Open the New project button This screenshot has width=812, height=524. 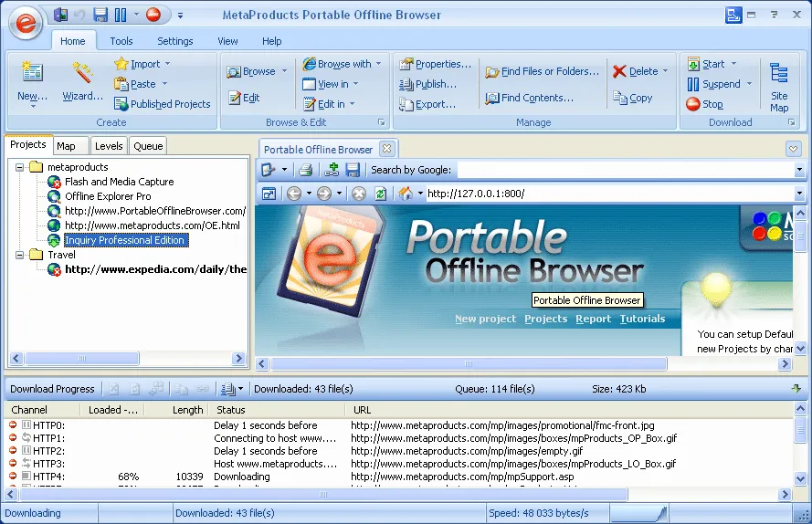32,83
